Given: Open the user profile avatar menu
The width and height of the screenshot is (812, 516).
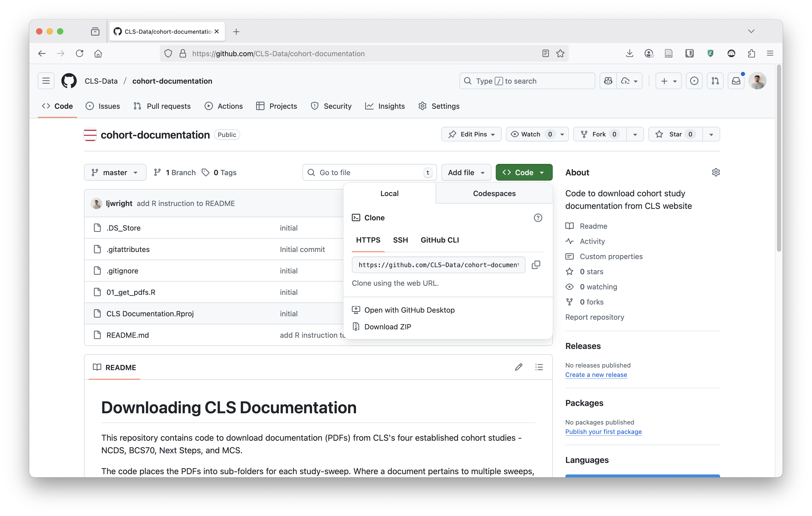Looking at the screenshot, I should tap(757, 81).
